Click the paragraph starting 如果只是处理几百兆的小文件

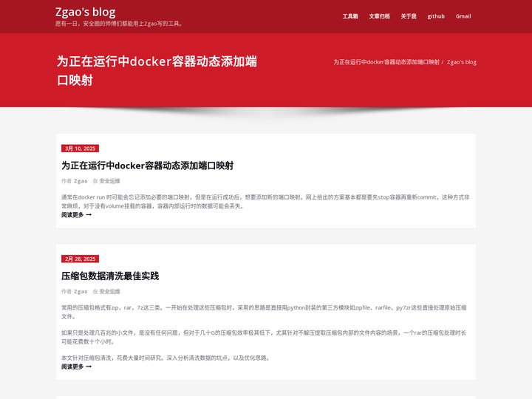coord(264,337)
